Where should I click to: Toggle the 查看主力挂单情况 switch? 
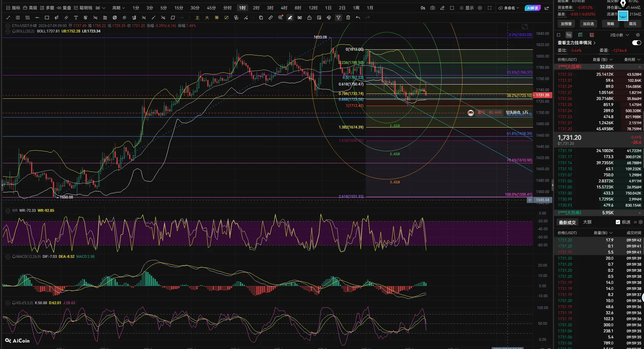pyautogui.click(x=637, y=43)
